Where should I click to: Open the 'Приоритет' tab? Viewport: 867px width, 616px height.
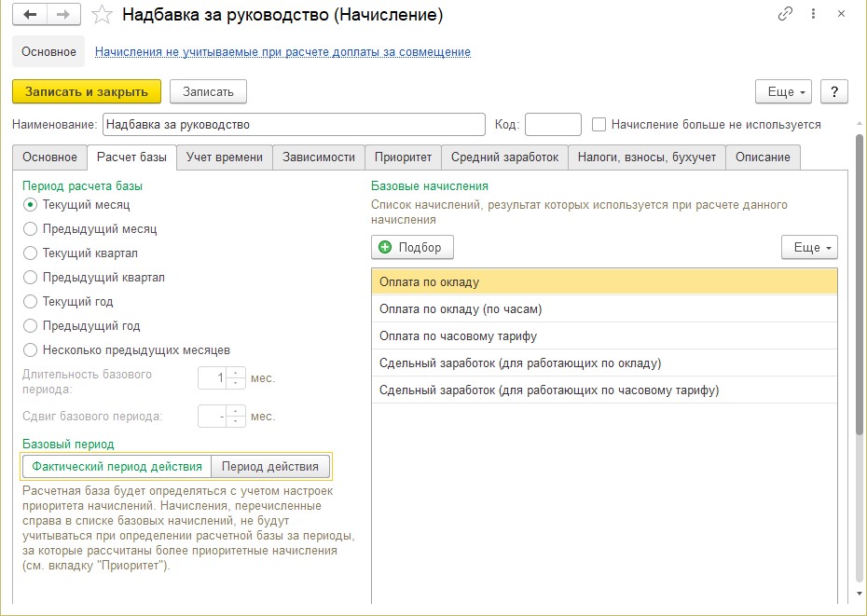(x=403, y=157)
